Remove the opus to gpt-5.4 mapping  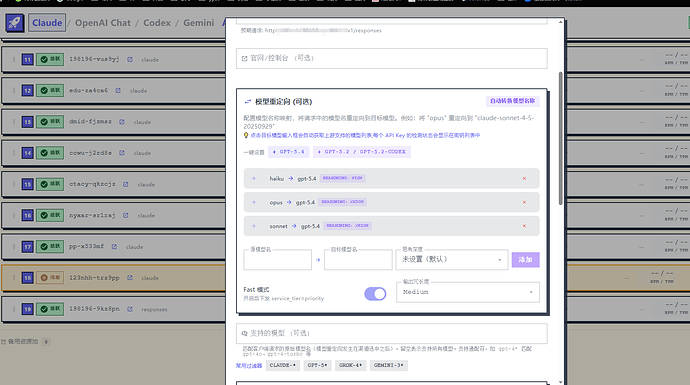pos(524,202)
